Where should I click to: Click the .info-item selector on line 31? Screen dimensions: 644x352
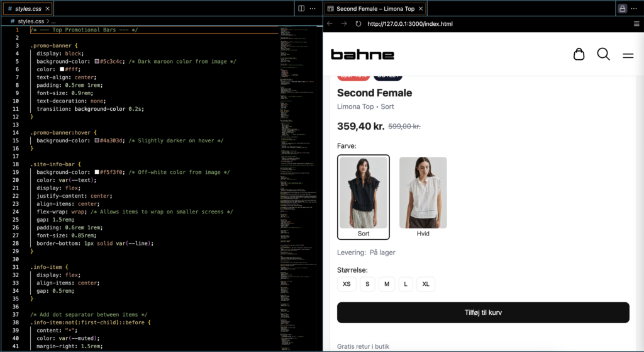[46, 267]
